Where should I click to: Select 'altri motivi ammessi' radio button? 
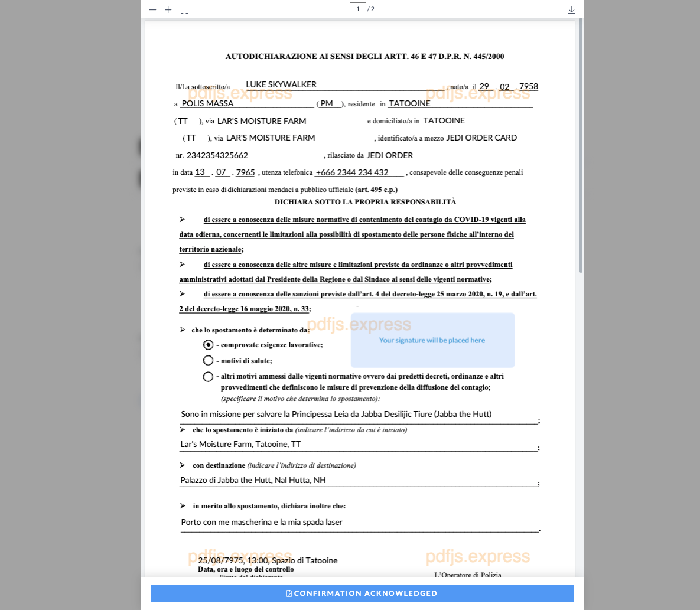[208, 377]
